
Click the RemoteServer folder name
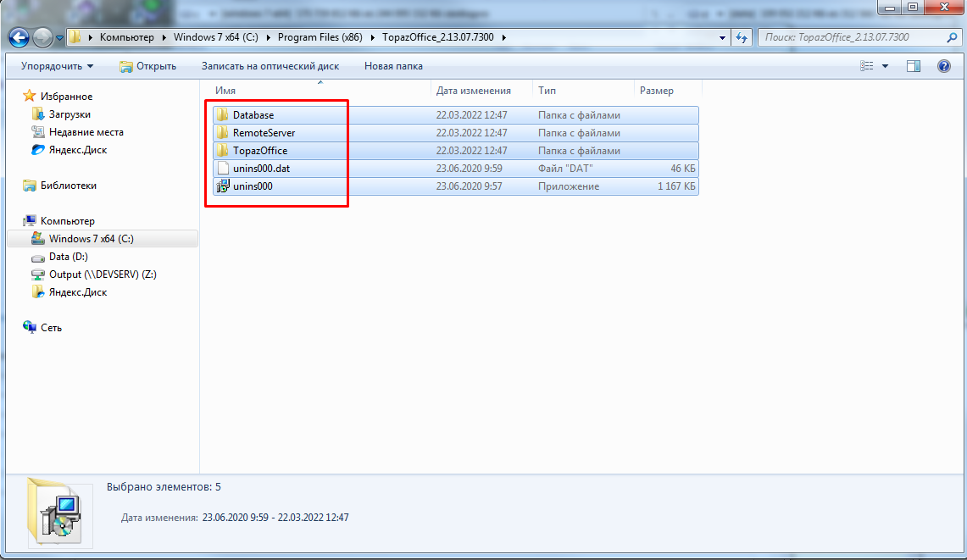(264, 133)
